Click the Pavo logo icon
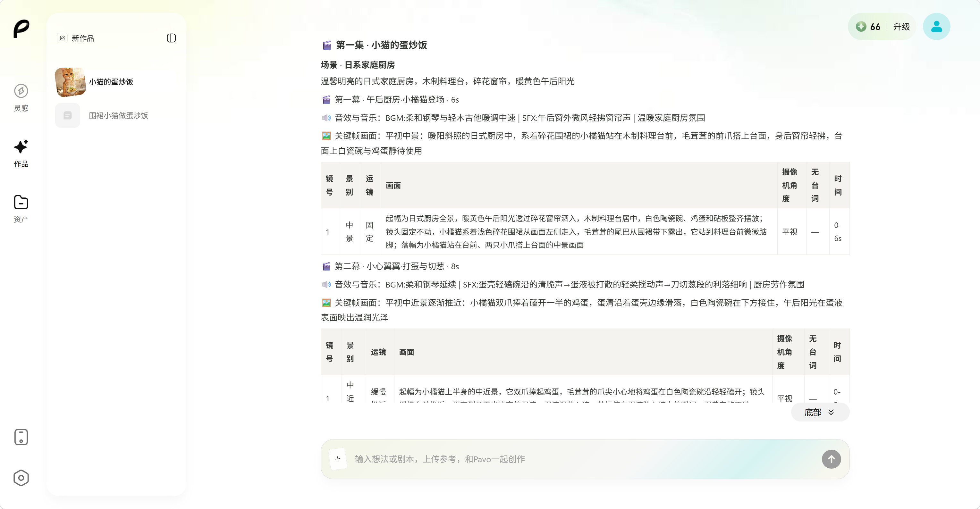 click(21, 29)
